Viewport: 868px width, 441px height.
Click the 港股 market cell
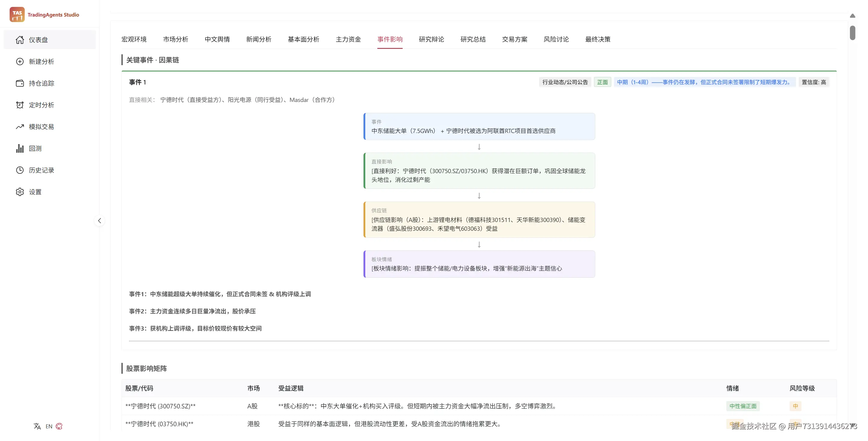(x=253, y=424)
